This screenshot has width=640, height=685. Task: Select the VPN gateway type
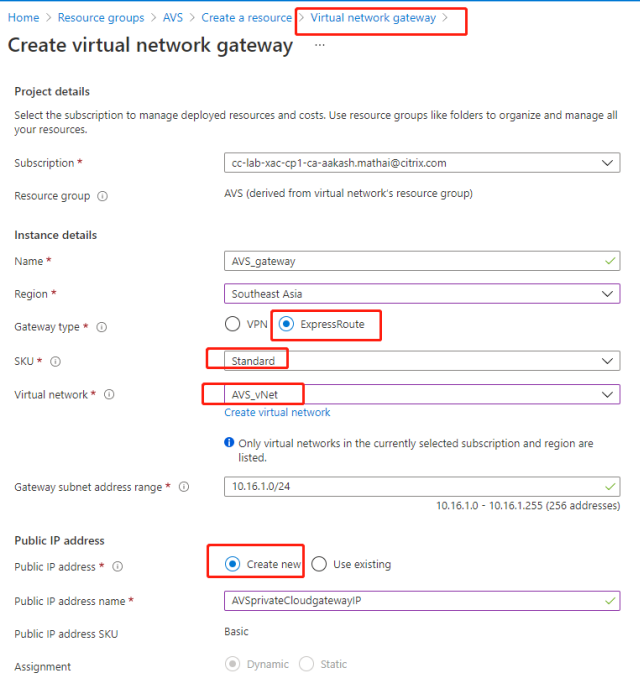[x=233, y=324]
